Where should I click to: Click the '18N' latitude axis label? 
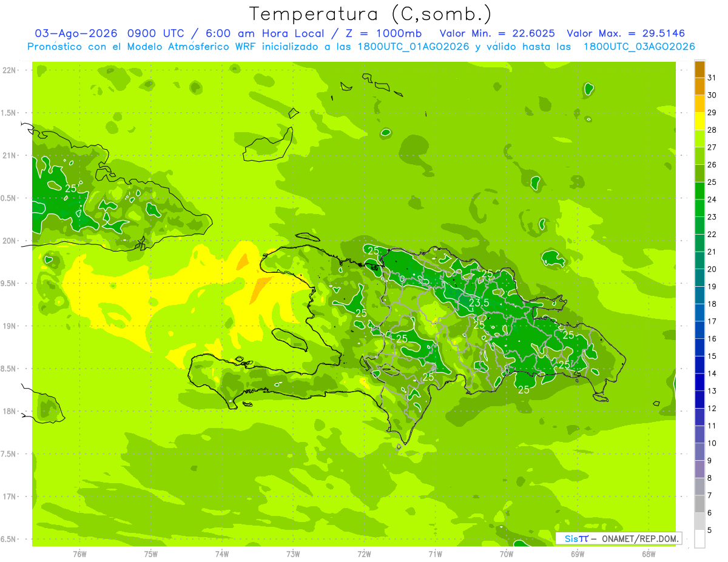point(10,411)
